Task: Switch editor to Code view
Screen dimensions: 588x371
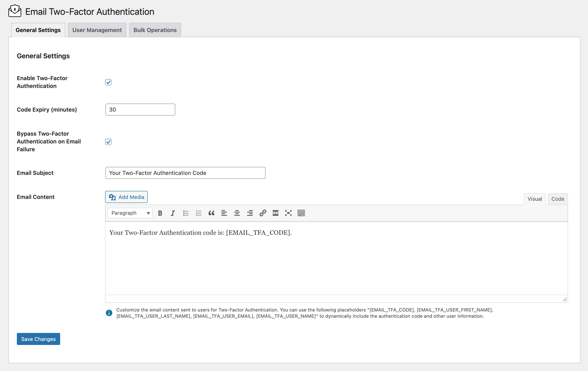Action: [x=558, y=199]
